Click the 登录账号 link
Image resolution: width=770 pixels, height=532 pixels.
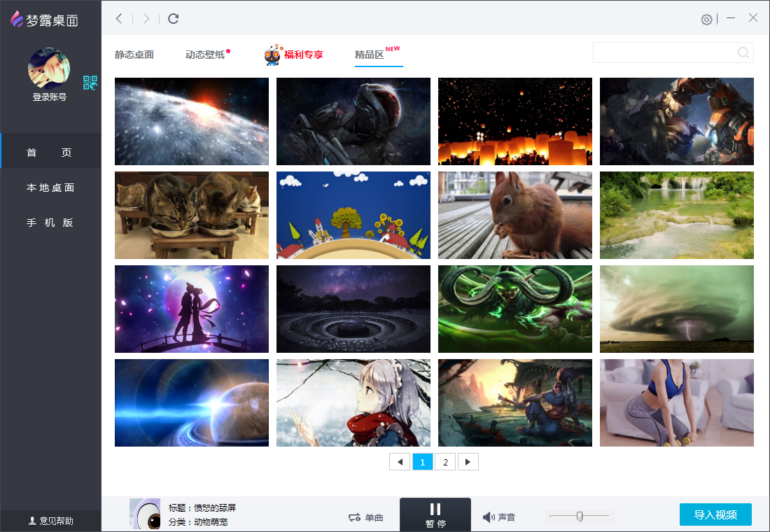pos(49,97)
